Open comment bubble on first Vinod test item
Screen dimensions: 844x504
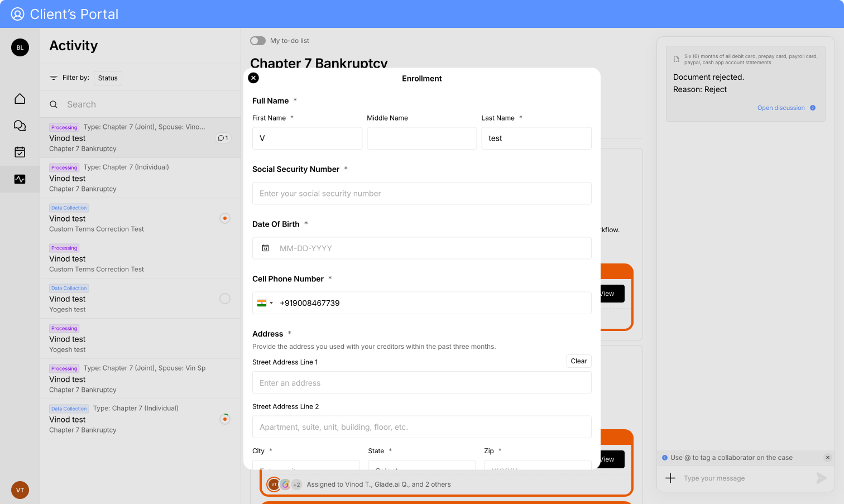(x=223, y=138)
